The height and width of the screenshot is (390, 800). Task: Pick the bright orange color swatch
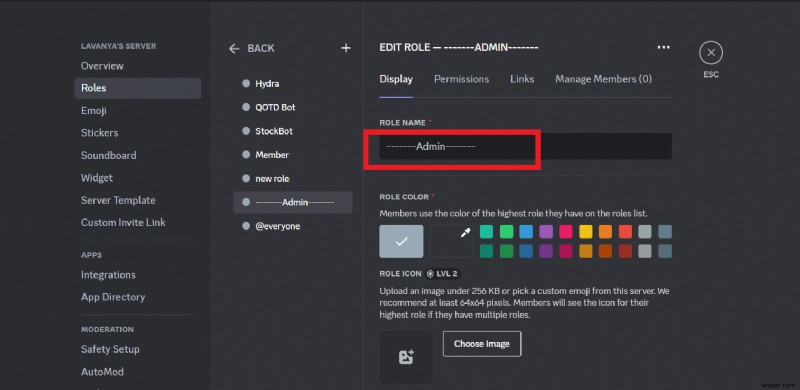(606, 232)
